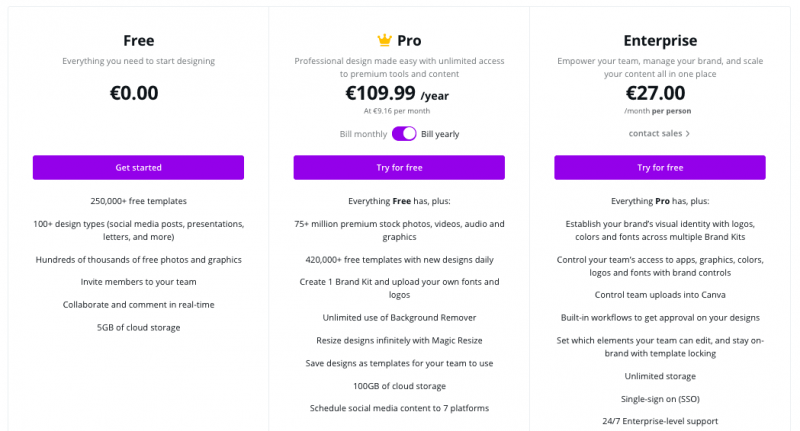Toggle the Bill monthly/yearly switch
The width and height of the screenshot is (800, 431).
click(404, 134)
